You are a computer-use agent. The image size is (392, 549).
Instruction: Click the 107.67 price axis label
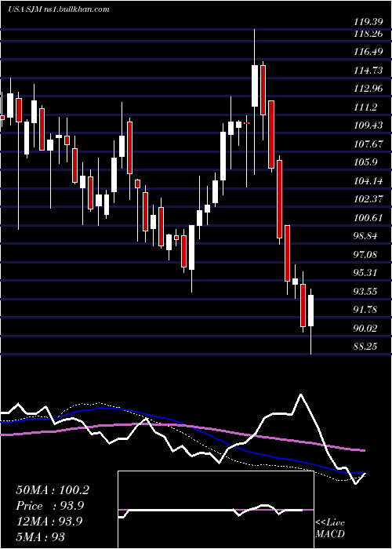368,144
